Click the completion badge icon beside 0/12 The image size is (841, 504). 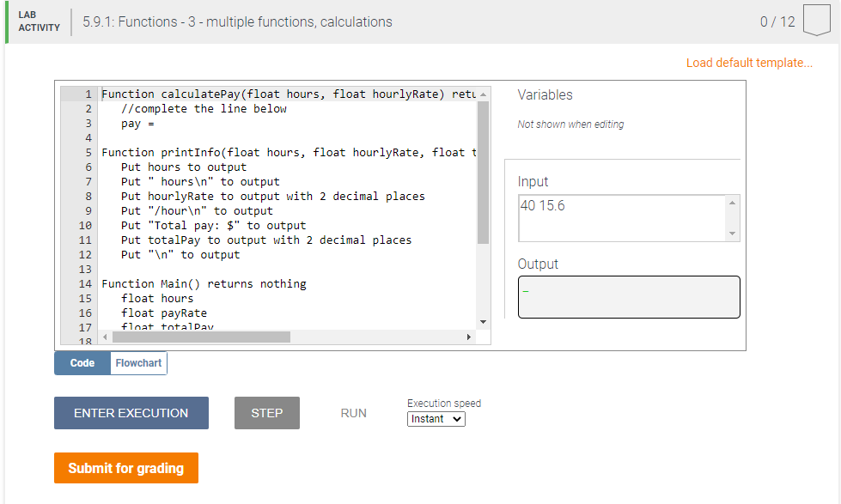click(816, 21)
